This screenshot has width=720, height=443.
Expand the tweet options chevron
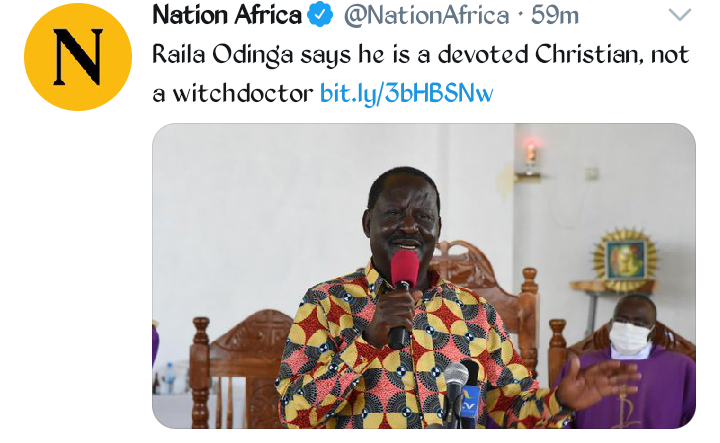click(x=680, y=16)
